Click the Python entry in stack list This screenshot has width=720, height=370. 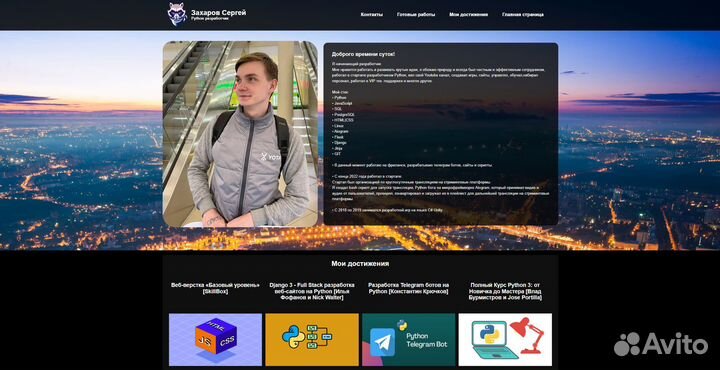pos(339,98)
